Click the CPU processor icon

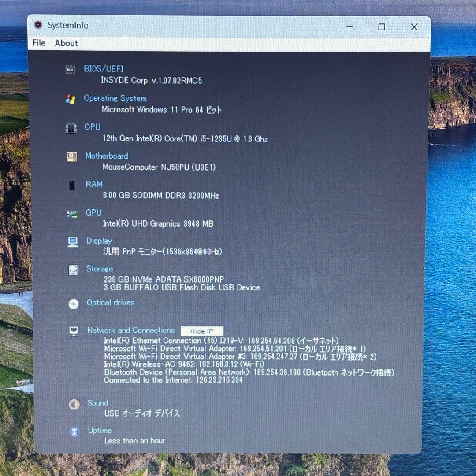pyautogui.click(x=72, y=128)
